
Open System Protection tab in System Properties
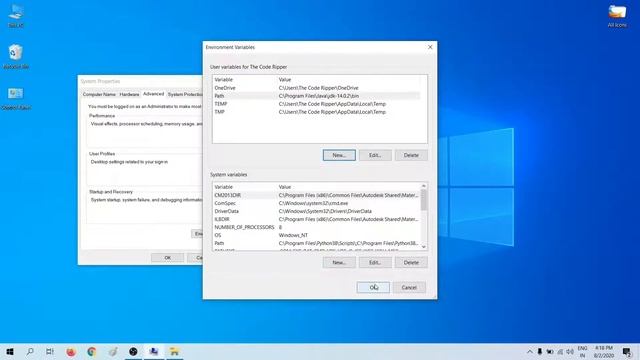(185, 94)
